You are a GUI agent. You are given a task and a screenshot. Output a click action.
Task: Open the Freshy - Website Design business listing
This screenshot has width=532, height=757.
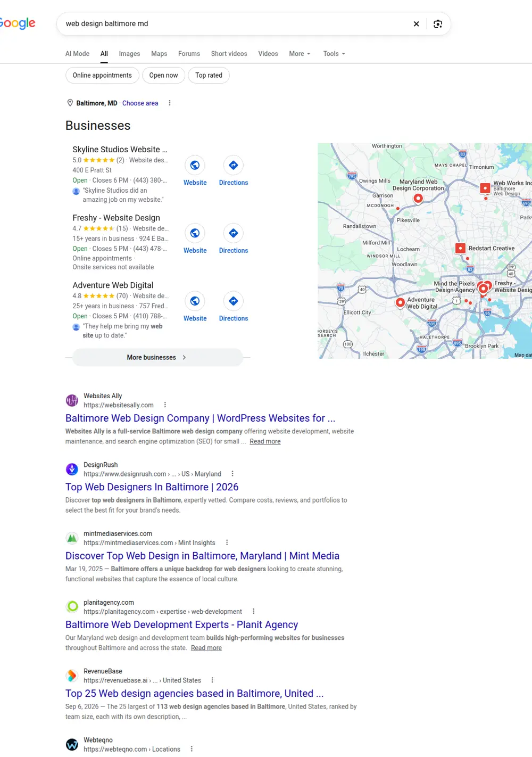pyautogui.click(x=116, y=218)
